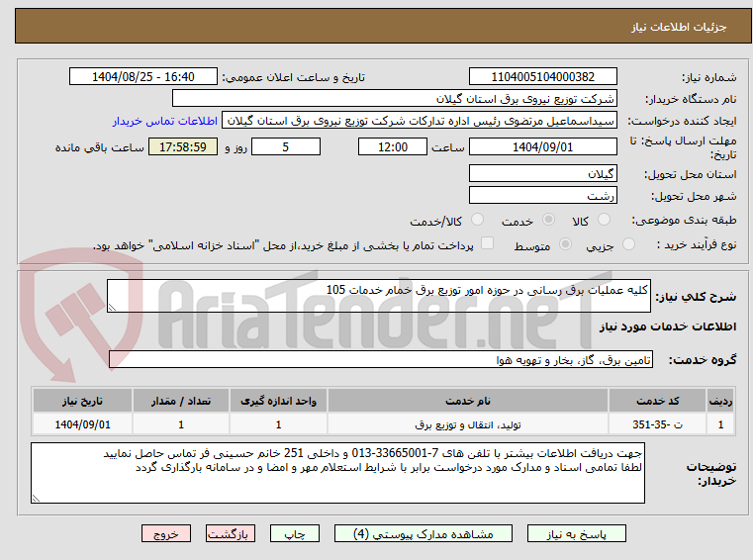Image resolution: width=753 pixels, height=560 pixels.
Task: Click the چاپ print button
Action: [x=295, y=533]
